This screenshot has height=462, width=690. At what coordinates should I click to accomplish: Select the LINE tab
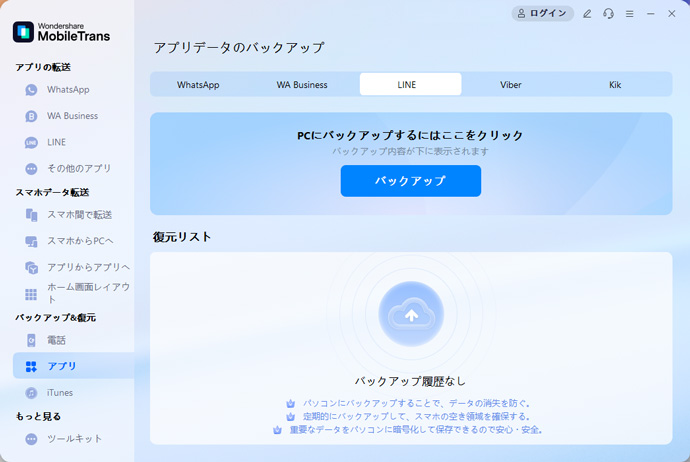411,84
